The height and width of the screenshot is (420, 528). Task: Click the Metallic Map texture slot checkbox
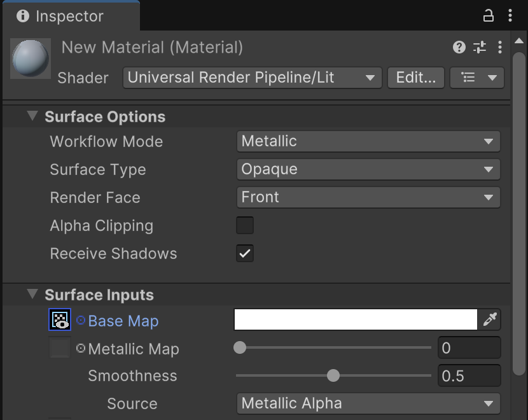pos(60,347)
